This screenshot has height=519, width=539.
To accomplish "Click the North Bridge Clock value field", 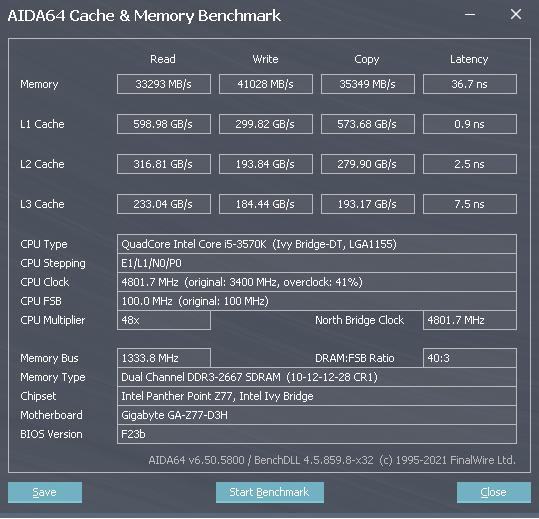I will (x=470, y=320).
